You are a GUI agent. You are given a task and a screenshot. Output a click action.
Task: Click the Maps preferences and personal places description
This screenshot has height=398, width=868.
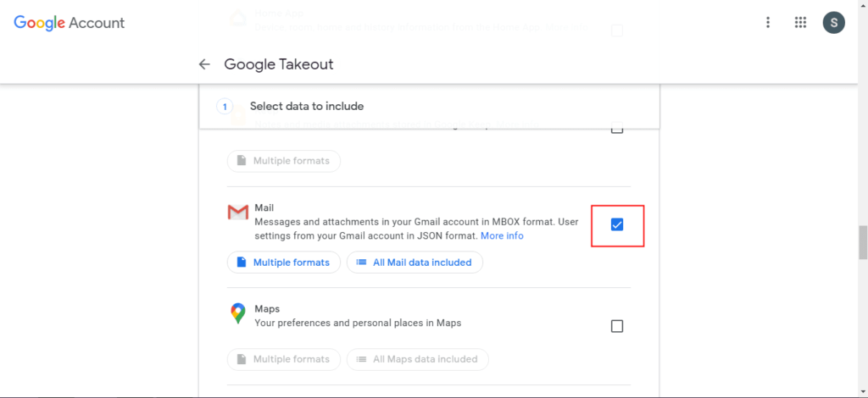[x=358, y=323]
